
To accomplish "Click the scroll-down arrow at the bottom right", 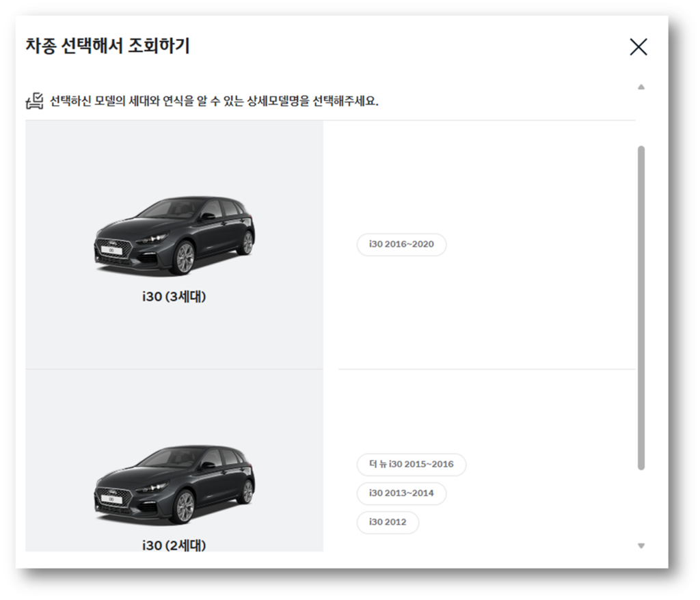I will click(x=641, y=545).
